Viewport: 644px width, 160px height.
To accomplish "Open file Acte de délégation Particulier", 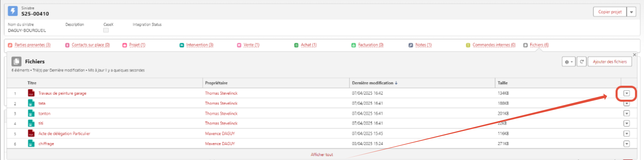I will click(64, 133).
